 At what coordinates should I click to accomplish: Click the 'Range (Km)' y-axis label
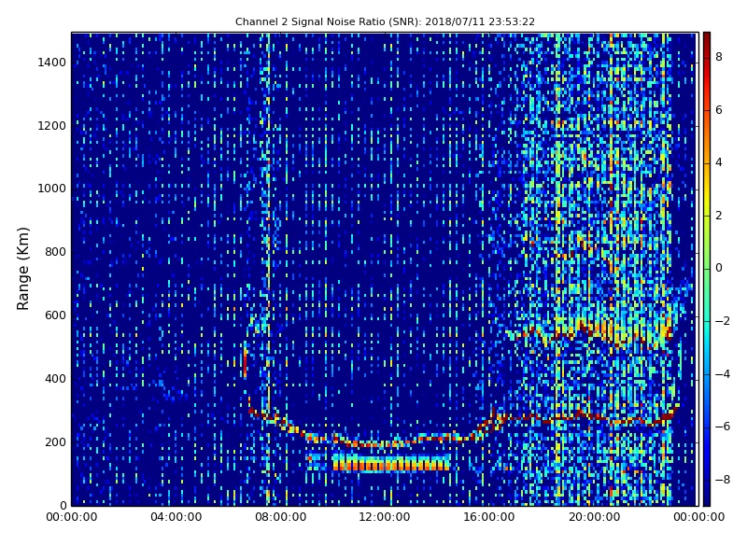pos(22,269)
